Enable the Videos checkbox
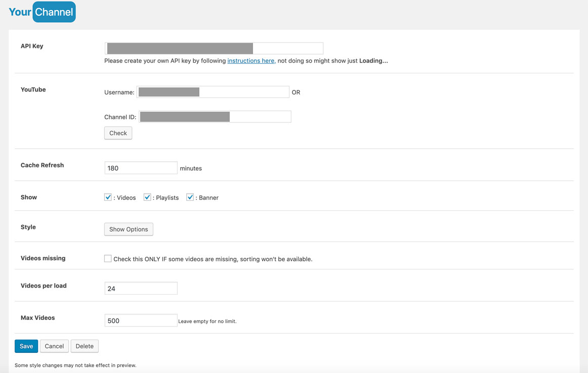Image resolution: width=588 pixels, height=373 pixels. pyautogui.click(x=108, y=197)
